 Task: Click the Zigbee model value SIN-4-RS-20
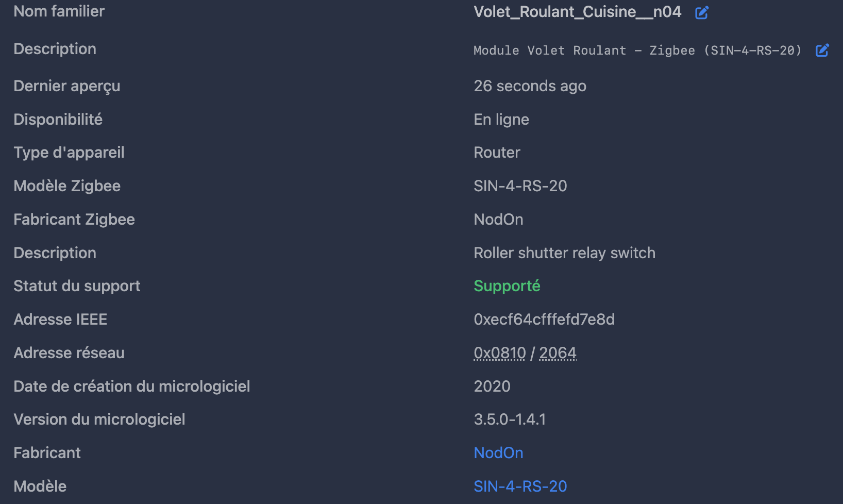[520, 186]
